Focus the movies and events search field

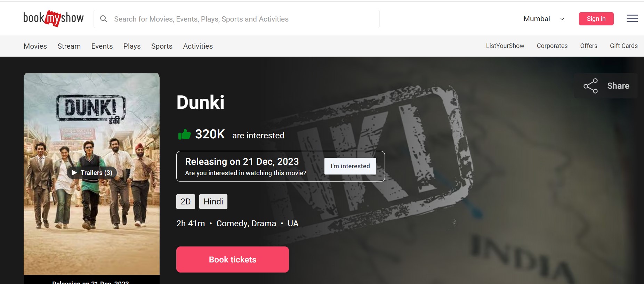(236, 19)
